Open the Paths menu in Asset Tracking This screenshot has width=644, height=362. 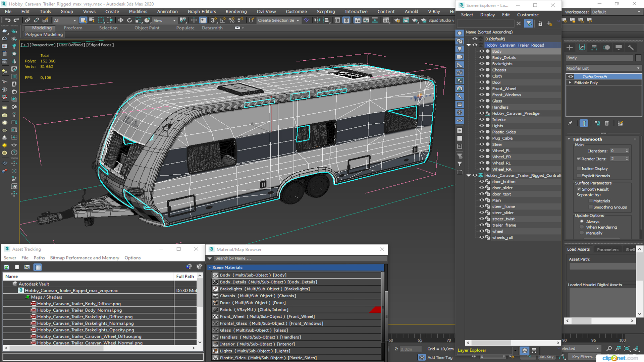click(x=39, y=258)
